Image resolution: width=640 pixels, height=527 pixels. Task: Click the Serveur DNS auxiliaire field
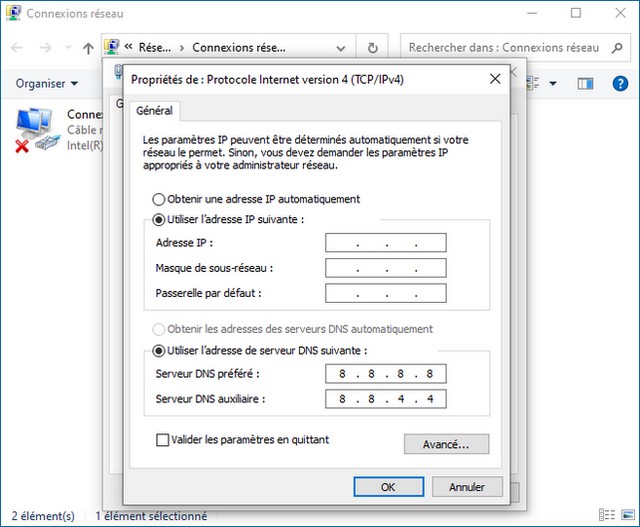point(386,399)
